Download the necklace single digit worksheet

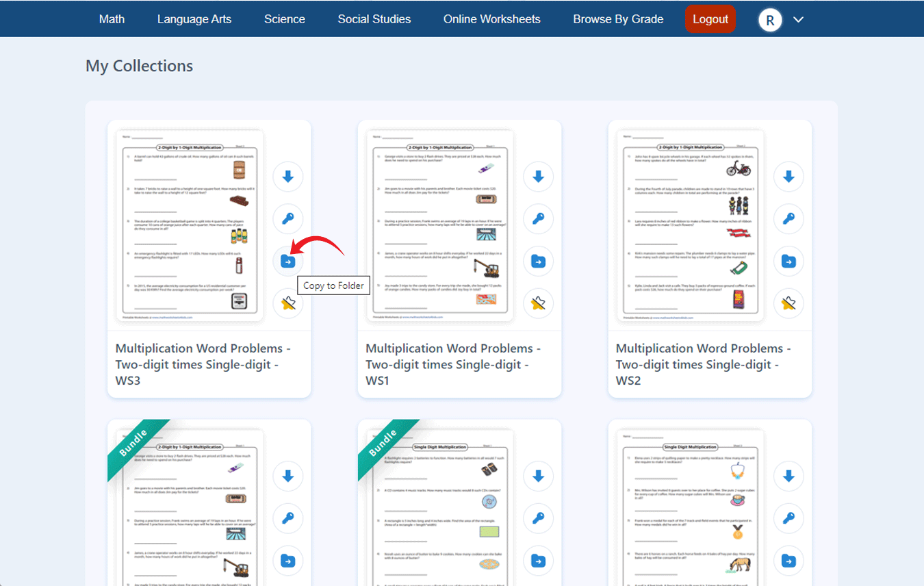pyautogui.click(x=789, y=476)
